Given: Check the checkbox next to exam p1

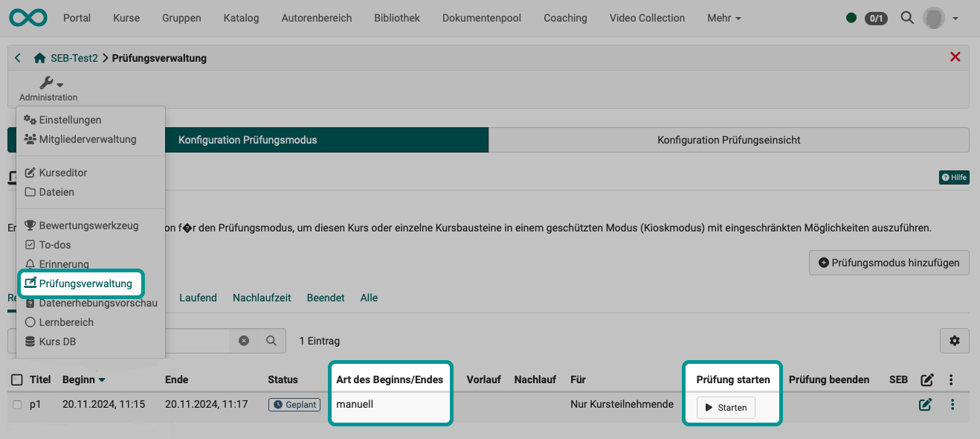Looking at the screenshot, I should coord(16,404).
